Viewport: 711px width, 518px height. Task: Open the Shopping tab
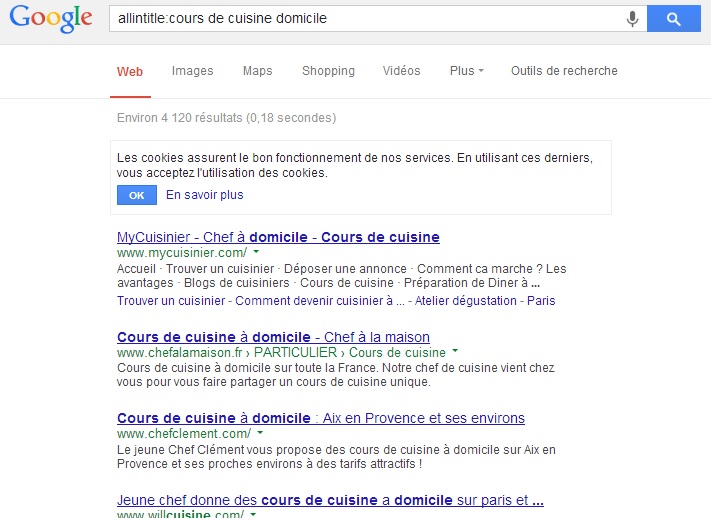coord(328,71)
